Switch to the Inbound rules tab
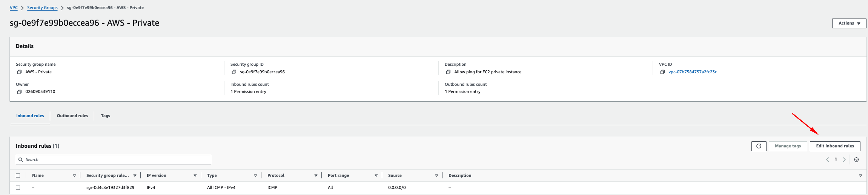The height and width of the screenshot is (195, 868). pyautogui.click(x=30, y=116)
